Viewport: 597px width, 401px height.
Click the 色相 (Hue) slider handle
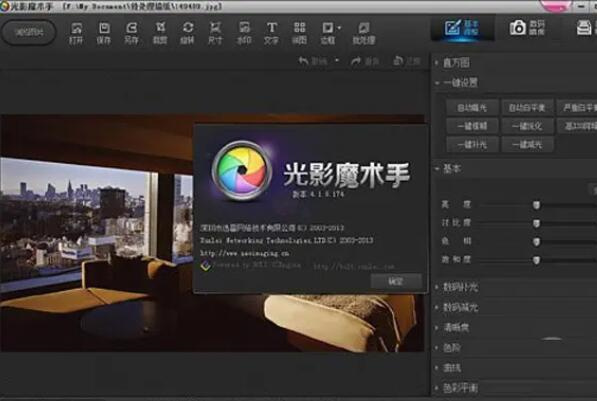[x=536, y=242]
